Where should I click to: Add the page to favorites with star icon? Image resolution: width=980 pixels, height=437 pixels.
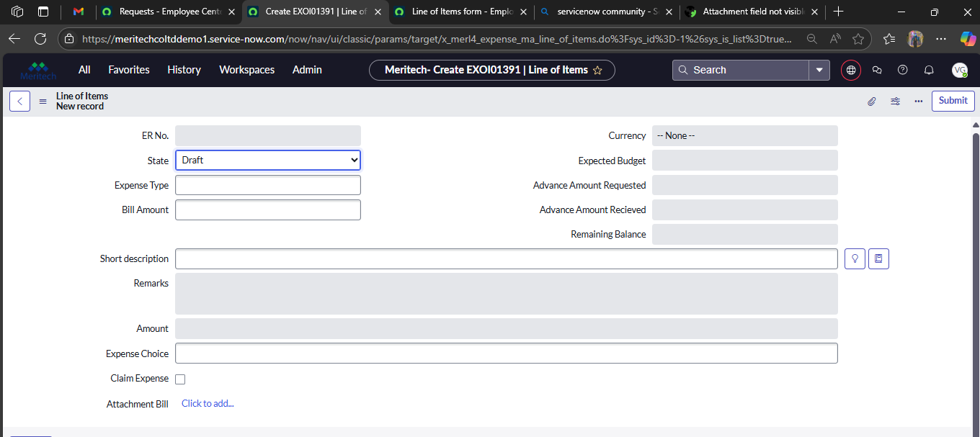597,70
